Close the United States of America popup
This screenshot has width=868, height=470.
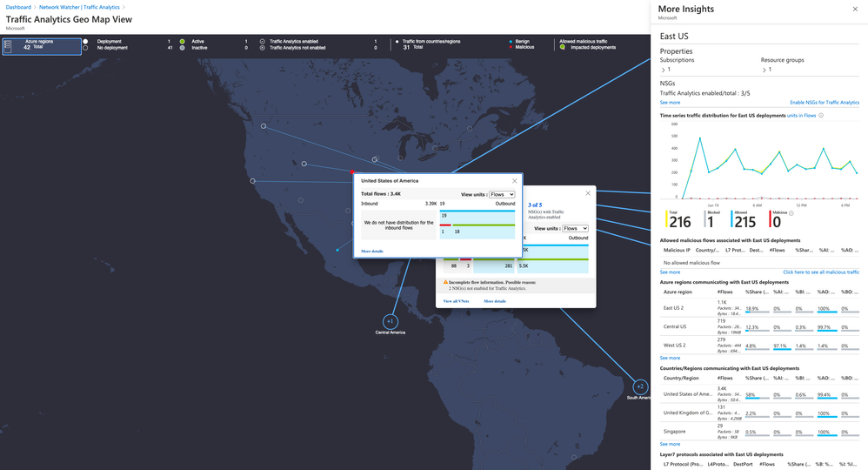pos(514,181)
